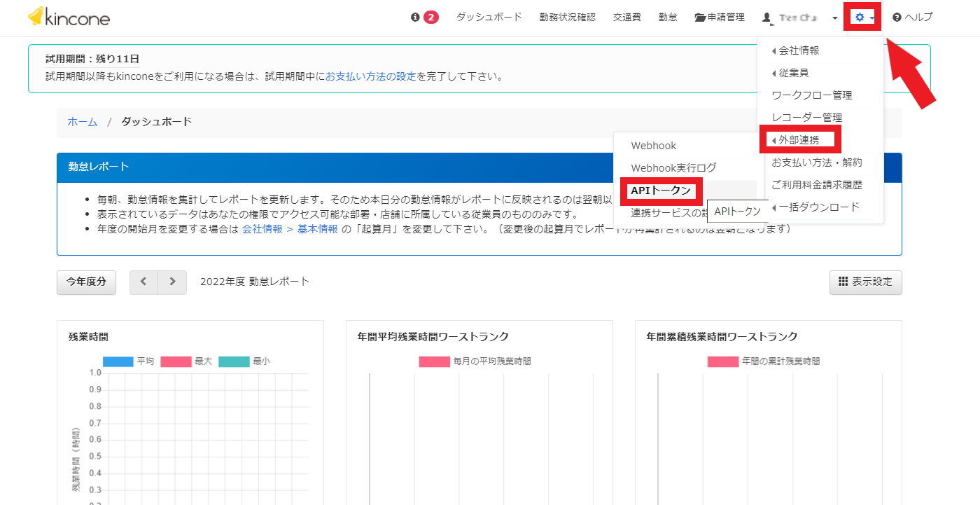The width and height of the screenshot is (980, 505).
Task: Open 表示設定 display settings button
Action: tap(866, 282)
